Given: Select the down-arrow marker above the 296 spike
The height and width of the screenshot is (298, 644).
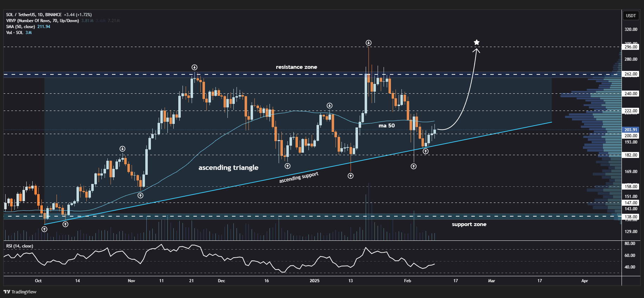Looking at the screenshot, I should click(369, 43).
